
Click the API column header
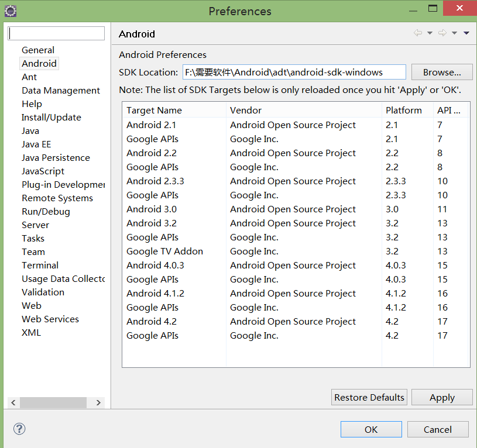(x=451, y=110)
